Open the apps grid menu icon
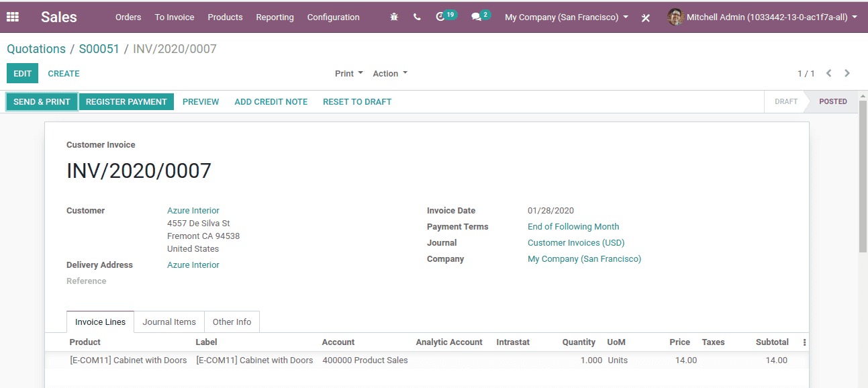 (13, 17)
